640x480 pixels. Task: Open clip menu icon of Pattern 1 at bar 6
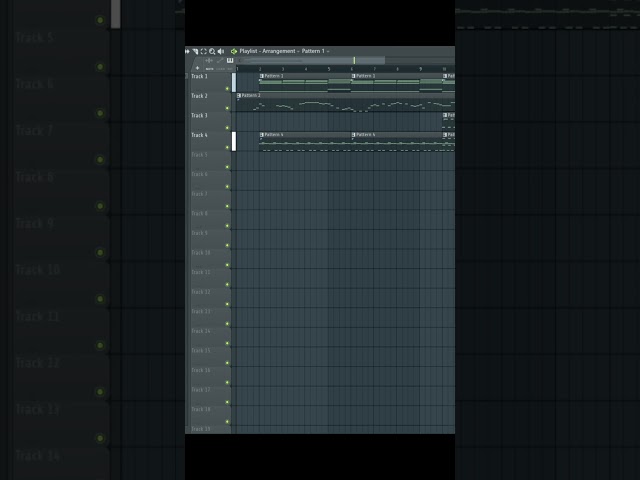(x=353, y=76)
